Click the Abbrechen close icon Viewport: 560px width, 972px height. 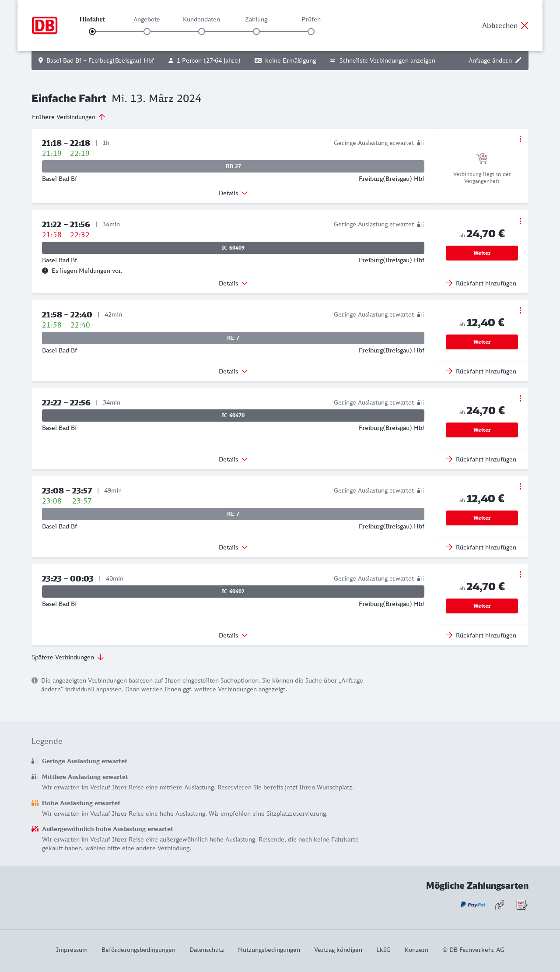pyautogui.click(x=525, y=25)
